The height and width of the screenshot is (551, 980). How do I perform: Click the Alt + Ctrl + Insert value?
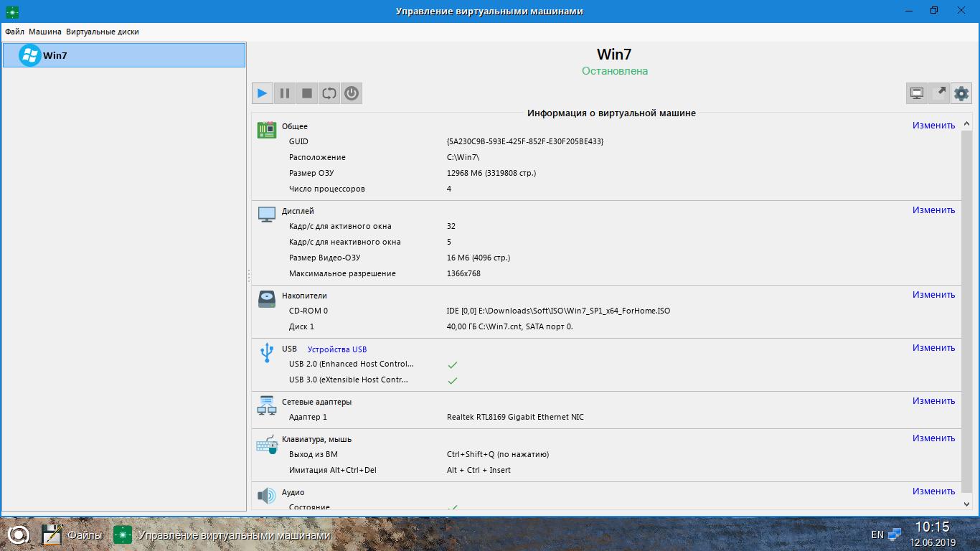point(479,471)
